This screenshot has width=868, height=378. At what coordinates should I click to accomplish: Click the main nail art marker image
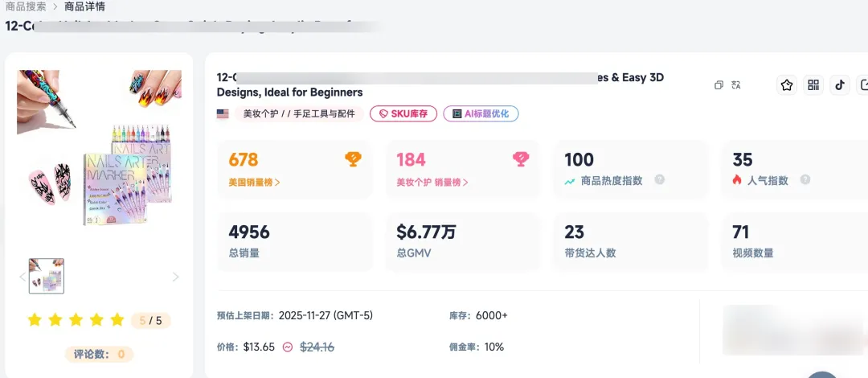point(99,150)
